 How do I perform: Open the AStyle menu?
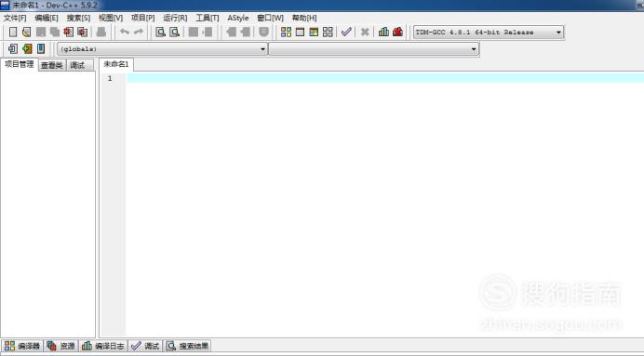[x=238, y=18]
